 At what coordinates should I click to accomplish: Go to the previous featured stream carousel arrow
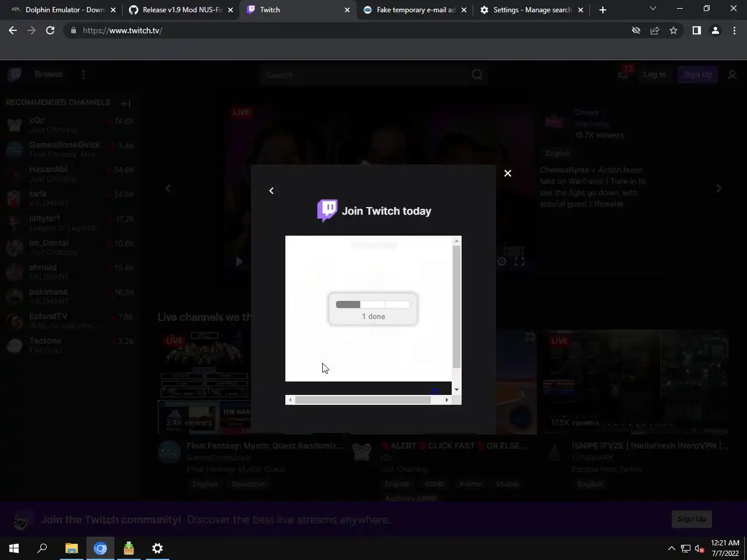tap(168, 188)
